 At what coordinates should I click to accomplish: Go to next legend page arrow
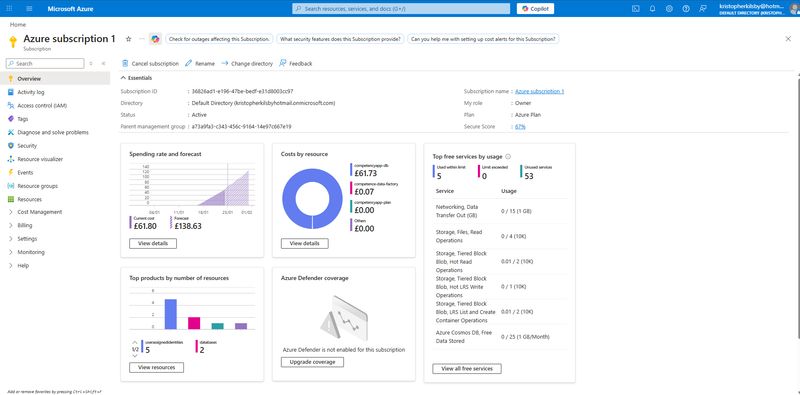[x=135, y=356]
